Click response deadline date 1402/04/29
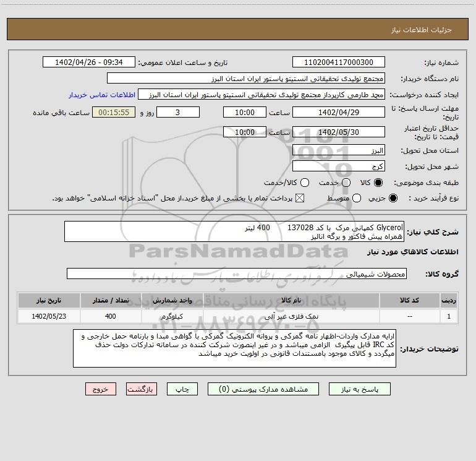Image resolution: width=476 pixels, height=461 pixels. [339, 112]
